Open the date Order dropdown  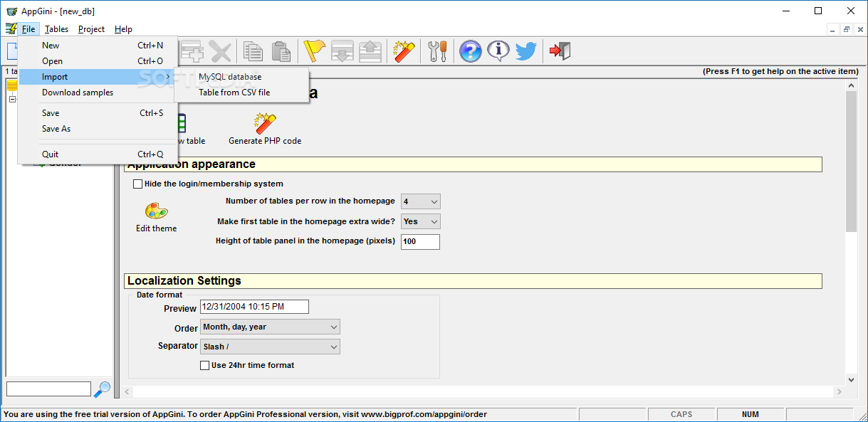point(270,327)
